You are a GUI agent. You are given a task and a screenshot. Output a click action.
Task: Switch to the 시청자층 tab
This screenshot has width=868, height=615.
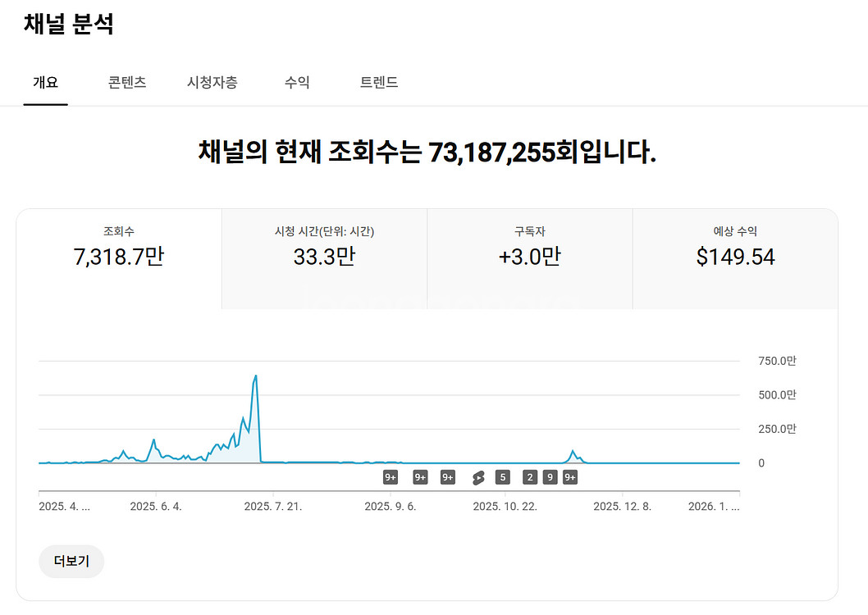click(212, 83)
